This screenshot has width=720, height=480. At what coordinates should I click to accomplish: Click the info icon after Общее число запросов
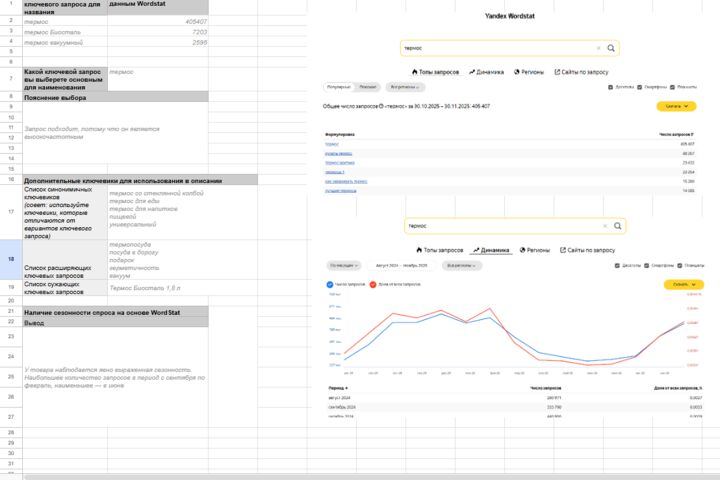coord(381,106)
